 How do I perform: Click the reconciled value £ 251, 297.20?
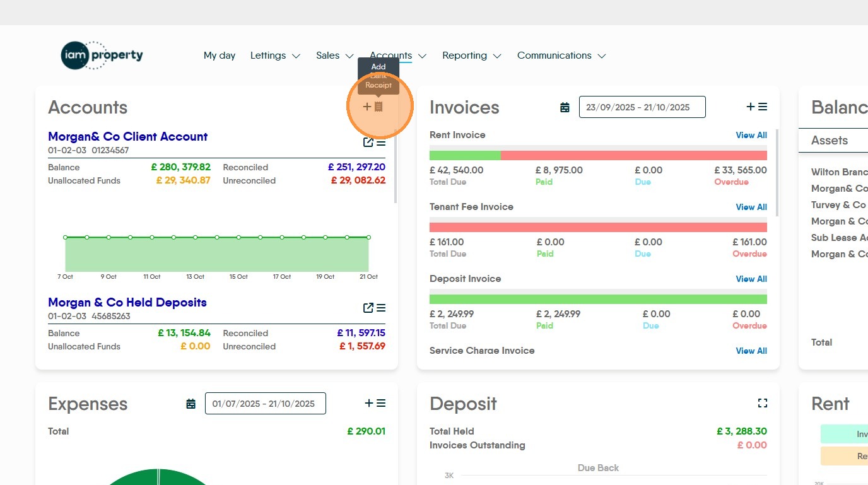coord(356,167)
